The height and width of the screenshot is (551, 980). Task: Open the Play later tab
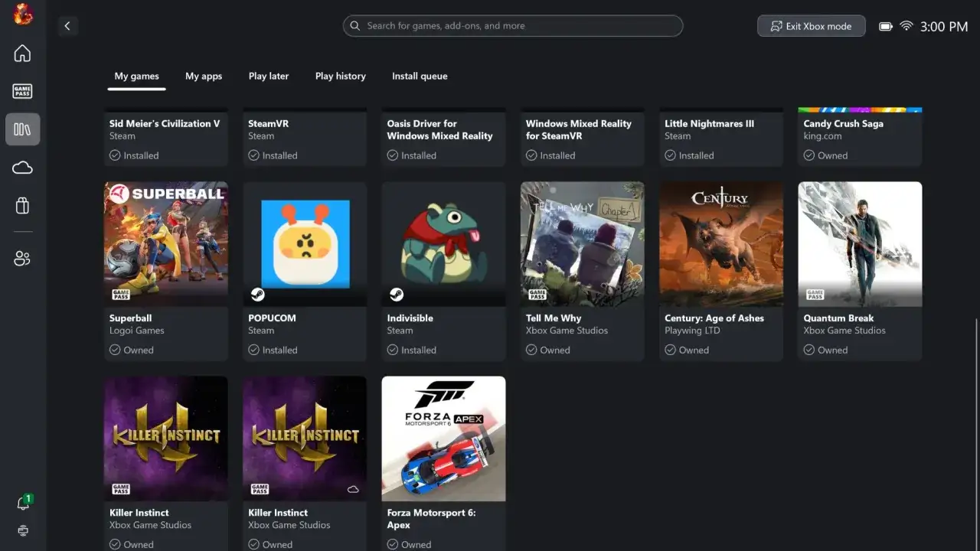tap(269, 77)
